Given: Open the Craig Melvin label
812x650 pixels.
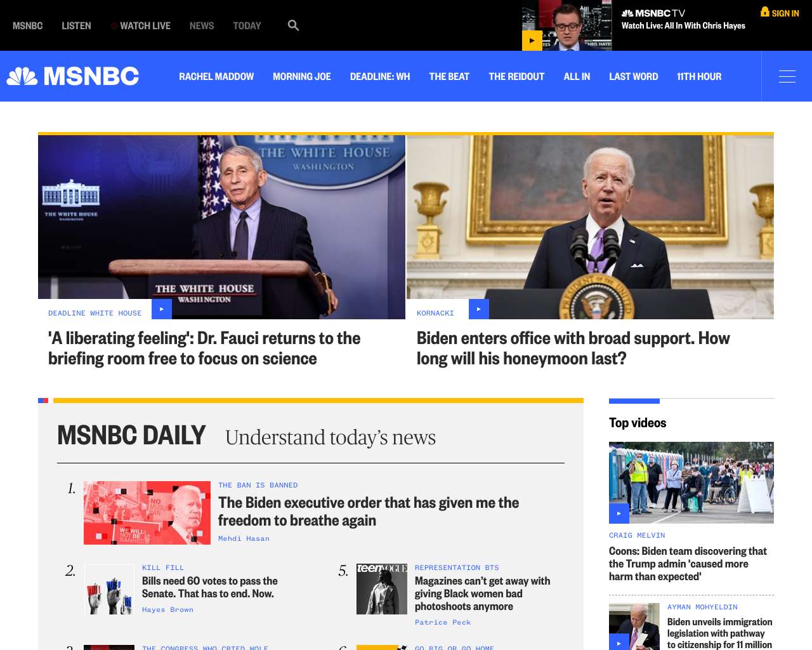Looking at the screenshot, I should 637,535.
